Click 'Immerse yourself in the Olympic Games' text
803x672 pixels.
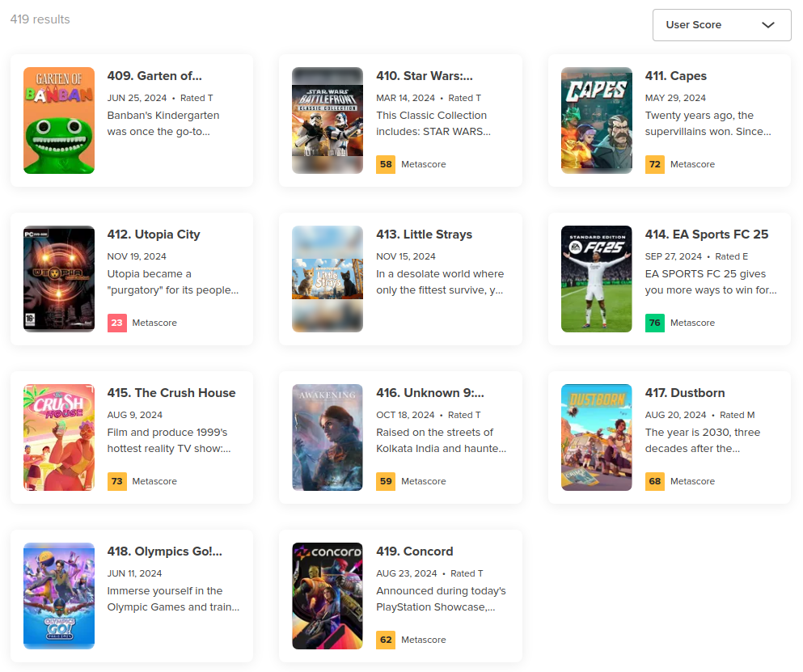pos(173,598)
